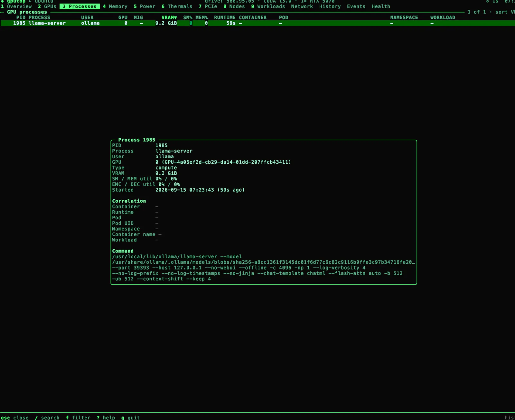
Task: Click the --port 39393 command line
Action: 239,268
